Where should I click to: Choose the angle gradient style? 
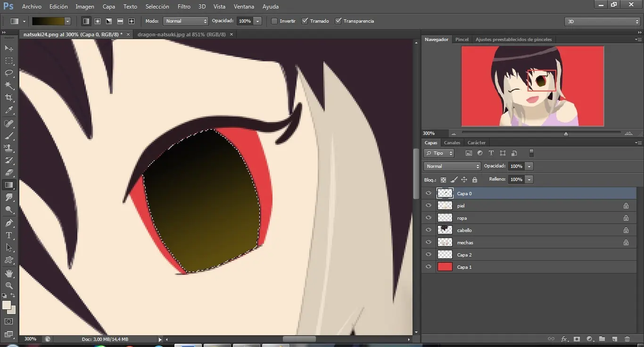point(109,21)
